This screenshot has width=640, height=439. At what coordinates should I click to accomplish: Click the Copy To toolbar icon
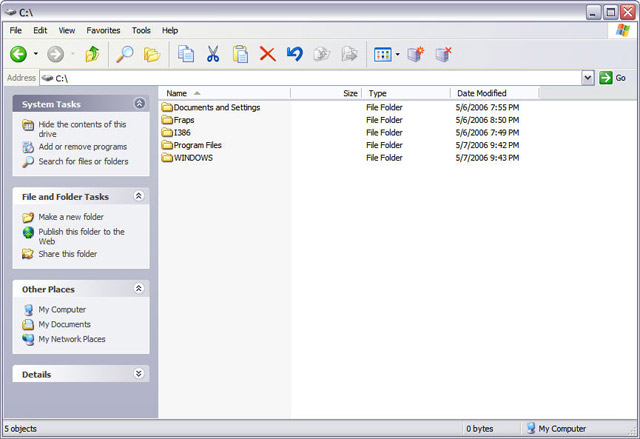point(349,54)
